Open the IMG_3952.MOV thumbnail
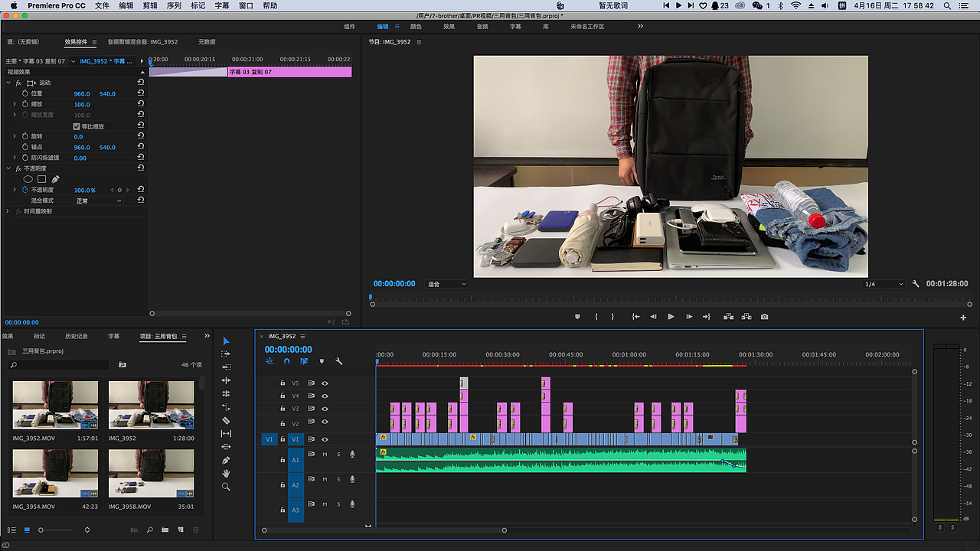The height and width of the screenshot is (551, 980). [55, 405]
